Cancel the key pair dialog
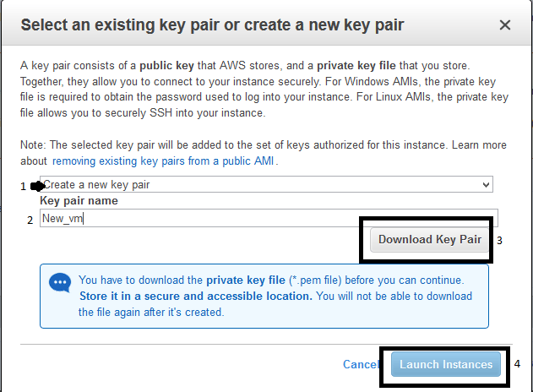 point(361,365)
